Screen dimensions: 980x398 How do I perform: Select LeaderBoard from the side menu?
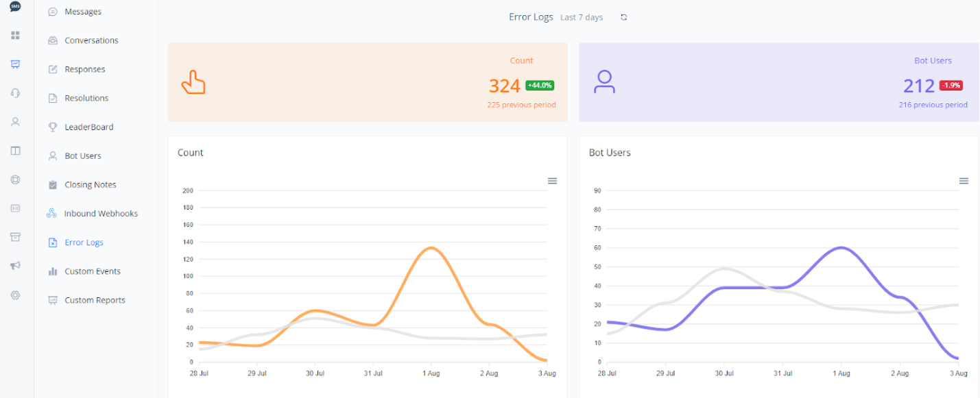click(88, 127)
